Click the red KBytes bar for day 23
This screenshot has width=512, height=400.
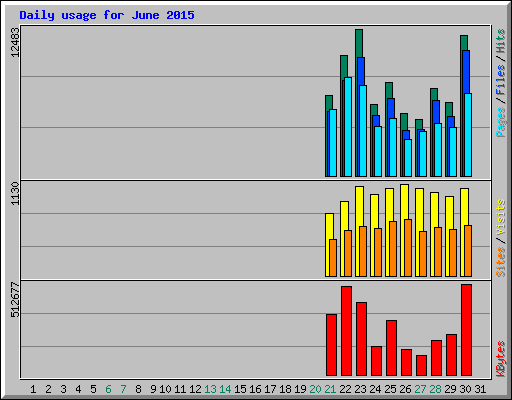pyautogui.click(x=361, y=339)
